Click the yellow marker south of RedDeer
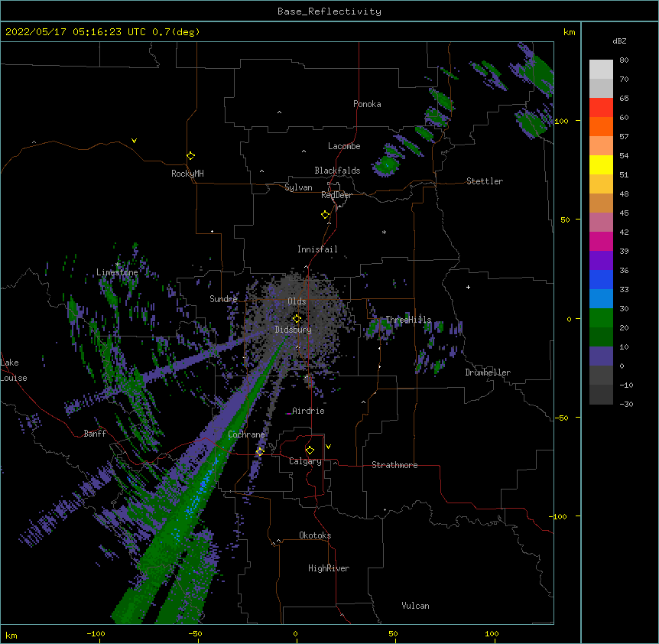The width and height of the screenshot is (659, 644). click(x=325, y=215)
